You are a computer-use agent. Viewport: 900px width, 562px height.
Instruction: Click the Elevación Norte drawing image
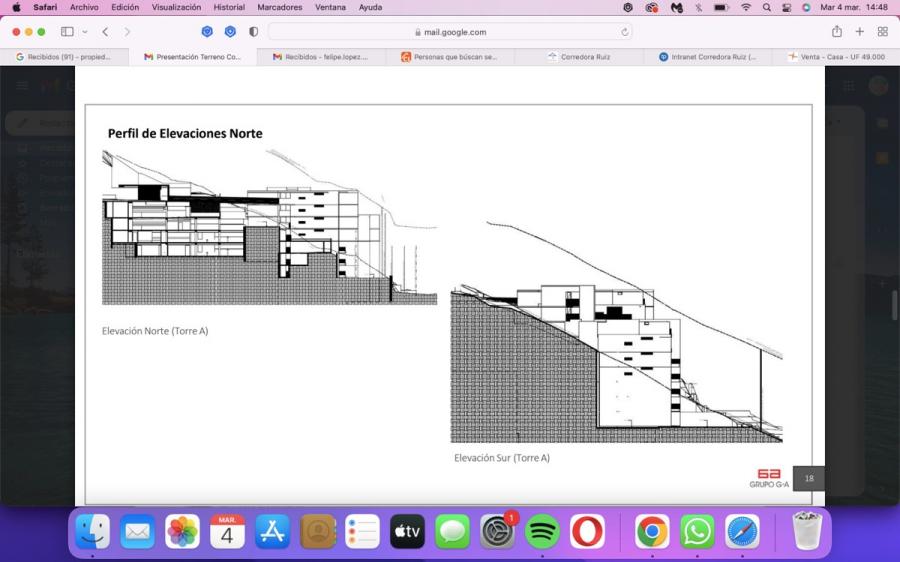(x=269, y=227)
